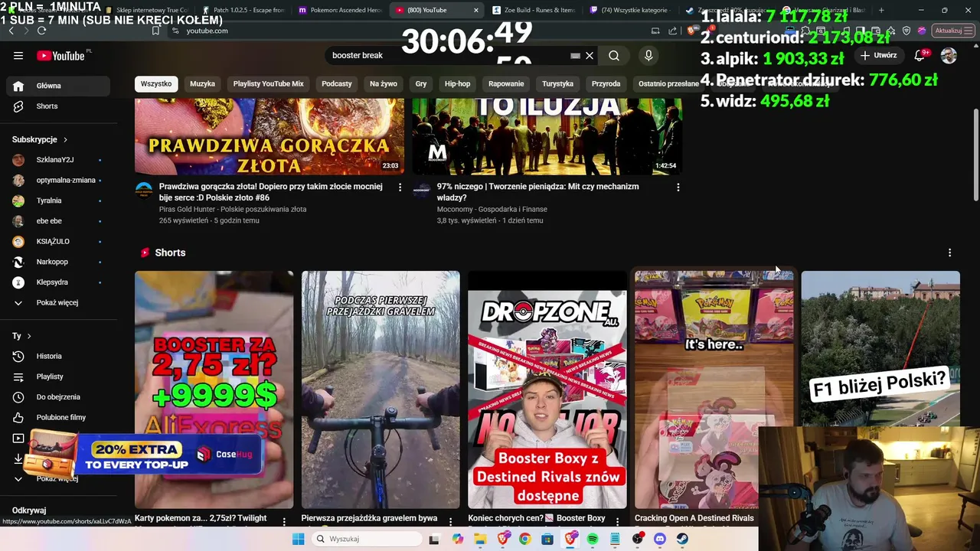Expand subscriptions with Pokaż więcej
Screen dimensions: 980x551
(58, 302)
